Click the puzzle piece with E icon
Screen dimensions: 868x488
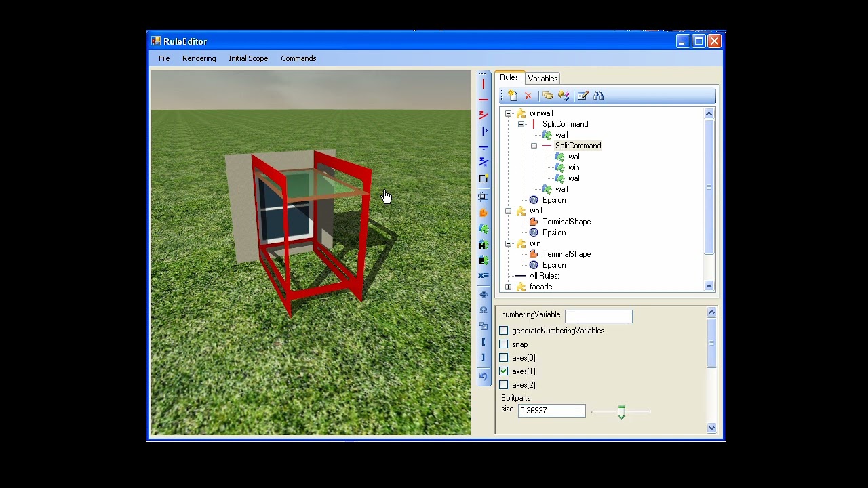pyautogui.click(x=483, y=260)
